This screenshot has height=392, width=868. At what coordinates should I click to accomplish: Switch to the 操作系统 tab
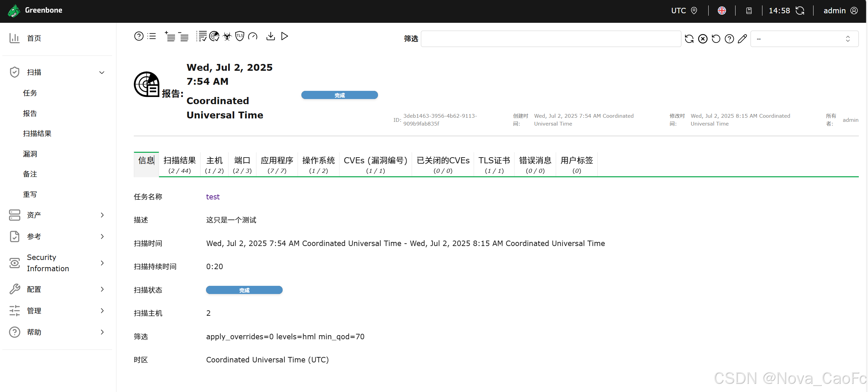click(318, 164)
